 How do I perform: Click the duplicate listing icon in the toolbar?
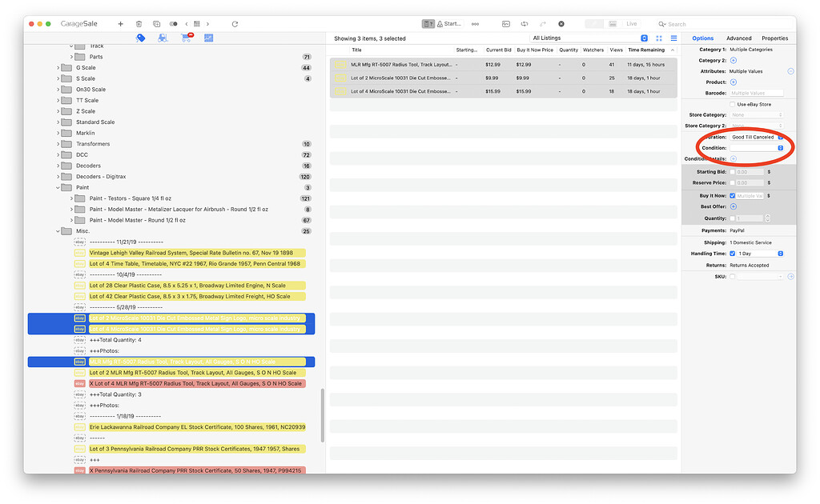pyautogui.click(x=156, y=24)
